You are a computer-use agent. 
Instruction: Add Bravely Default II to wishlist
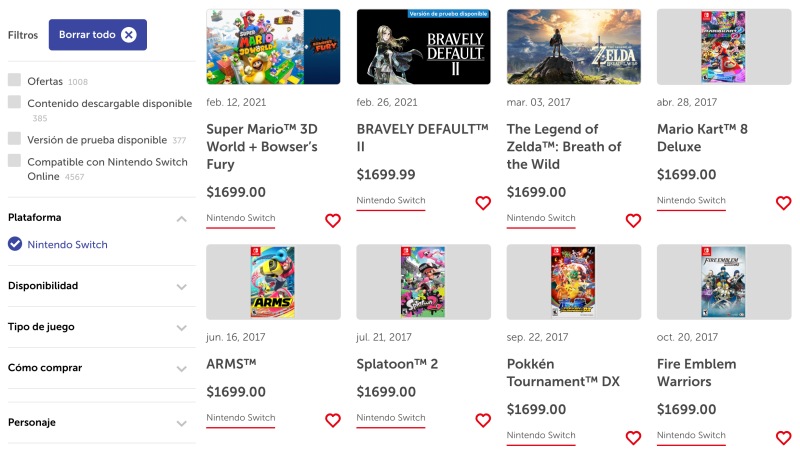483,203
